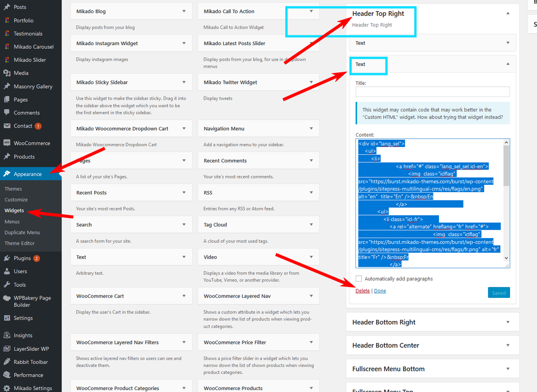The image size is (537, 392).
Task: Click the Products pin icon
Action: click(x=7, y=157)
